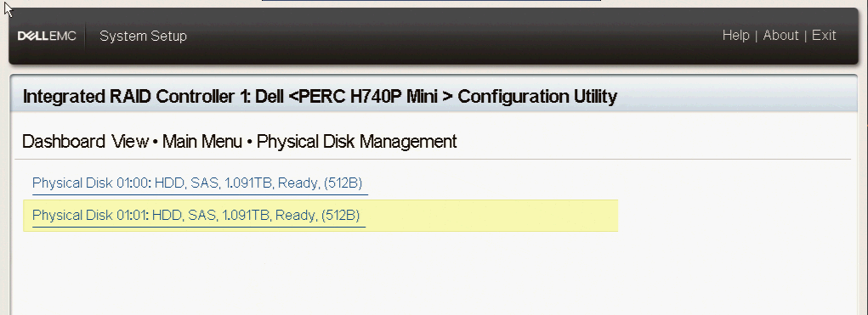Click the System Setup header label

coord(143,36)
